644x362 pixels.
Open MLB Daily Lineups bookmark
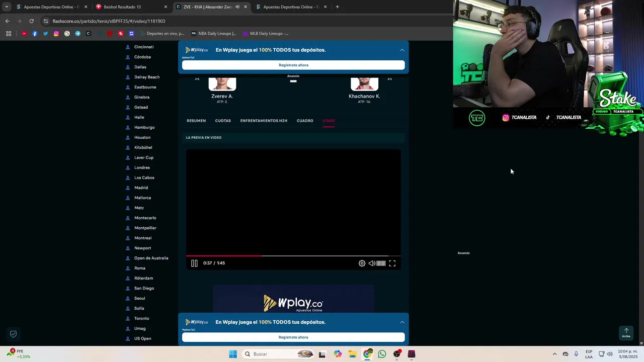(266, 34)
